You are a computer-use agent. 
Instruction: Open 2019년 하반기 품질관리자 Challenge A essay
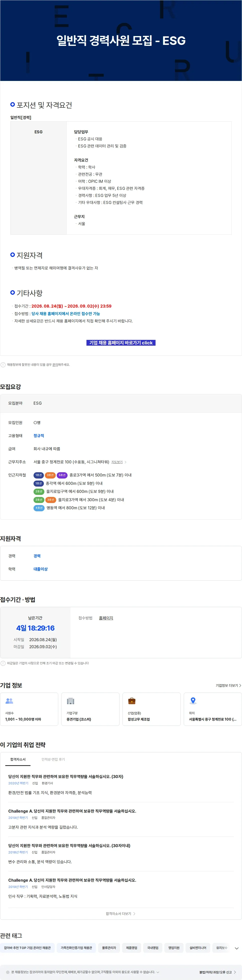121,819
